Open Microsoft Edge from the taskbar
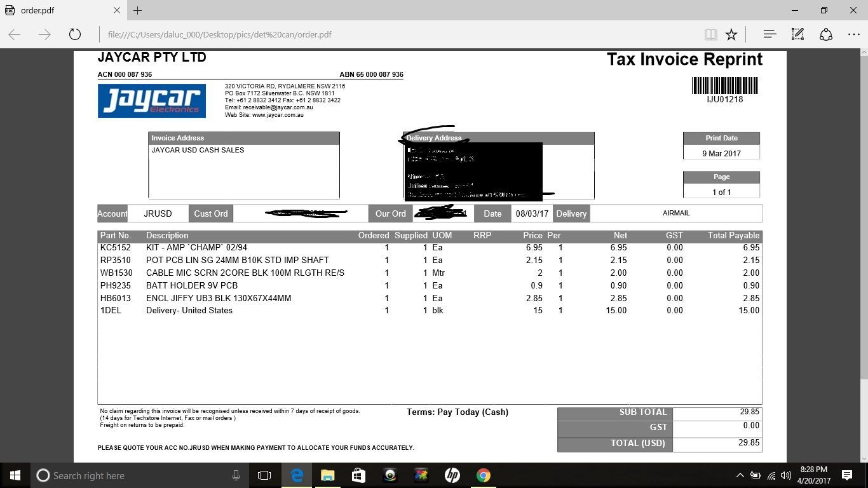This screenshot has height=488, width=868. pos(297,475)
